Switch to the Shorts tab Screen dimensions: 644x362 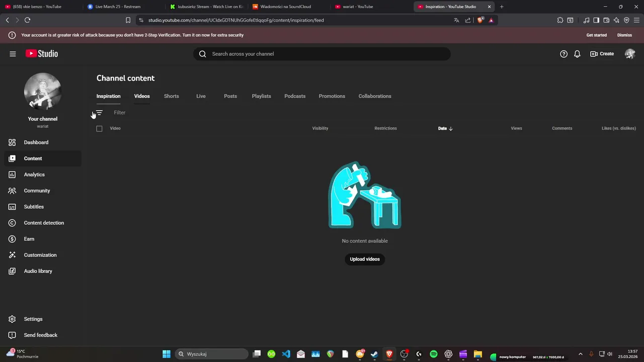[171, 96]
